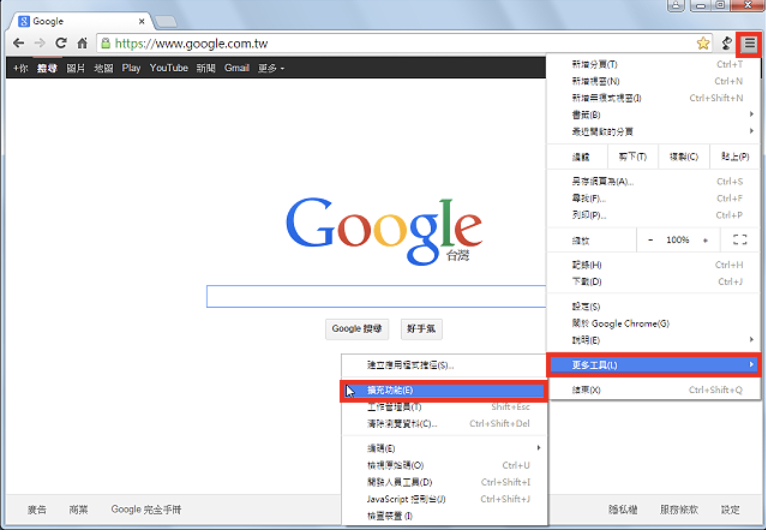Open the 服務條款 footer link
The image size is (766, 532).
(679, 510)
